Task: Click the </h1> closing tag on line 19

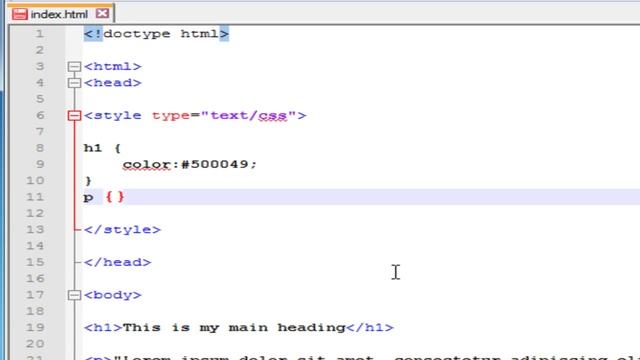Action: coord(370,328)
